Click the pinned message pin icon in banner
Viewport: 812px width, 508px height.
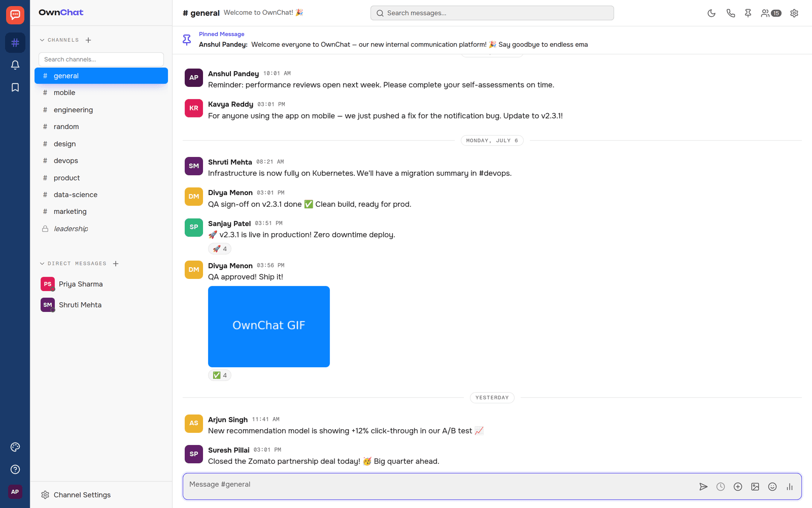[187, 40]
